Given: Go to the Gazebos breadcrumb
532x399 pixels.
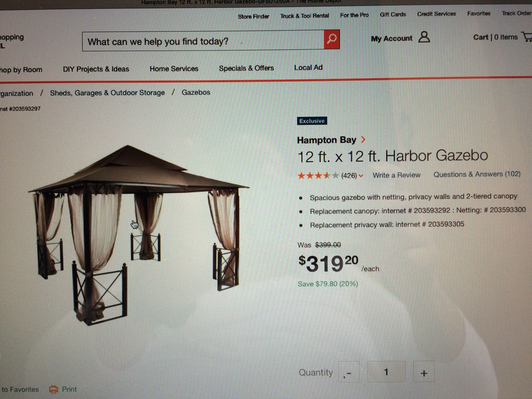Looking at the screenshot, I should 196,92.
